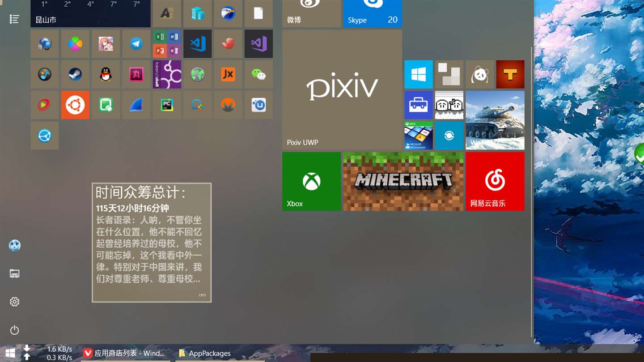Open the remote desktop computers tile
The image size is (644, 362).
point(45,44)
